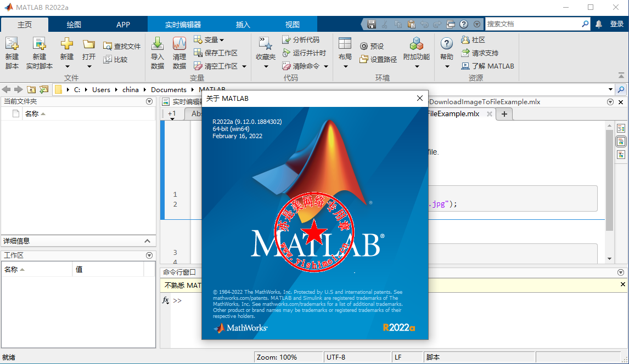The image size is (629, 364).
Task: Click the Clean Data (清理数据) icon
Action: coord(179,43)
